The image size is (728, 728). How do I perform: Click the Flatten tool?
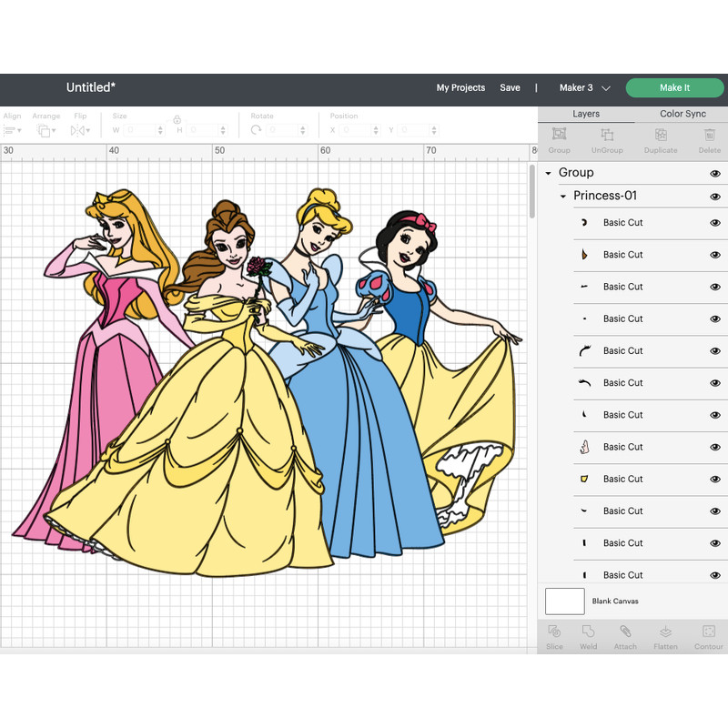tap(665, 636)
